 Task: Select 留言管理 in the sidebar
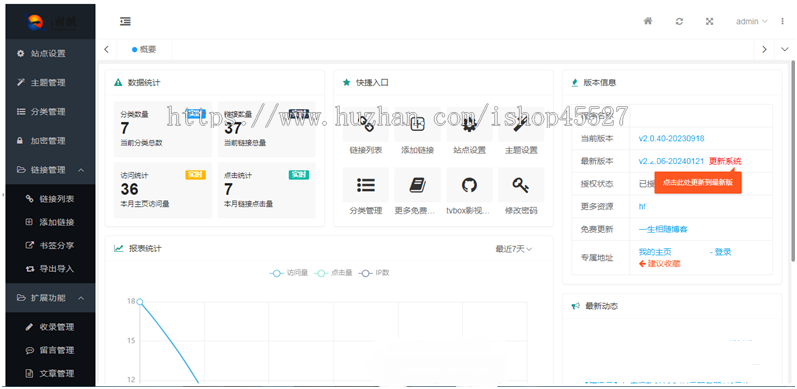click(x=50, y=350)
